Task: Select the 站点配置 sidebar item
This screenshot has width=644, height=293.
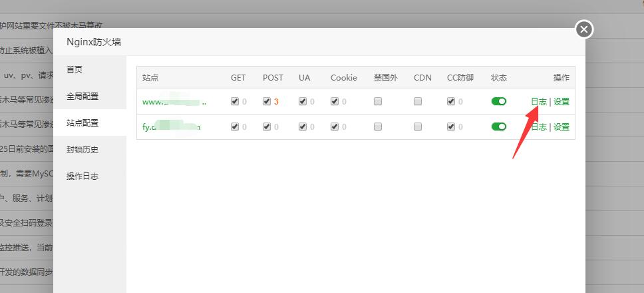Action: click(x=82, y=123)
